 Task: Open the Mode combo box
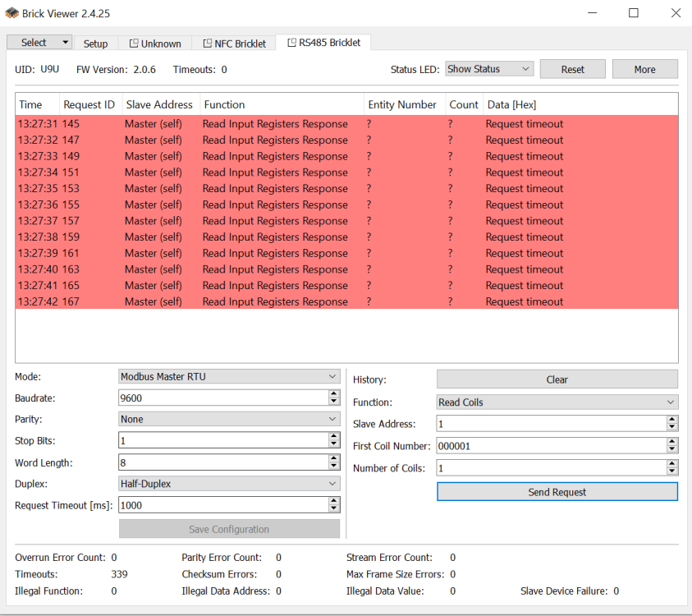tap(229, 376)
